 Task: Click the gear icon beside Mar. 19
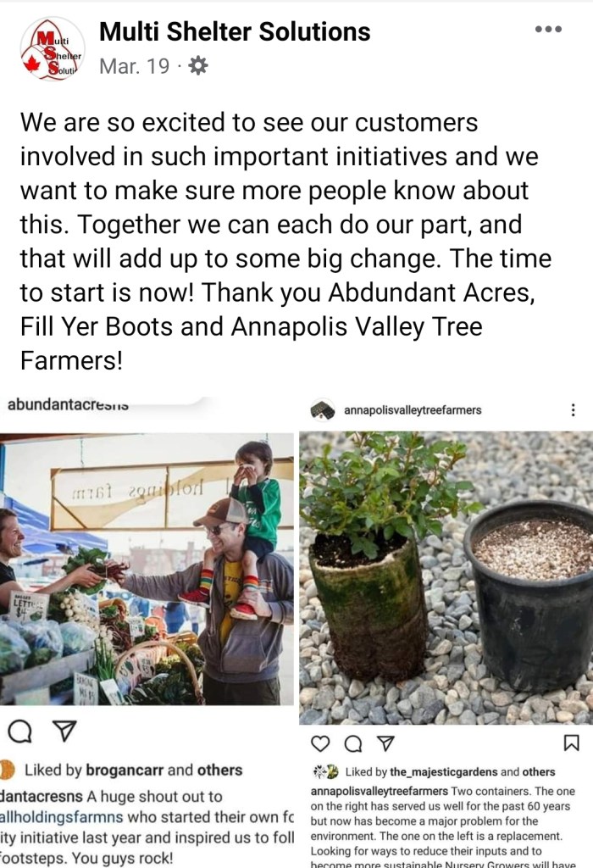point(197,66)
